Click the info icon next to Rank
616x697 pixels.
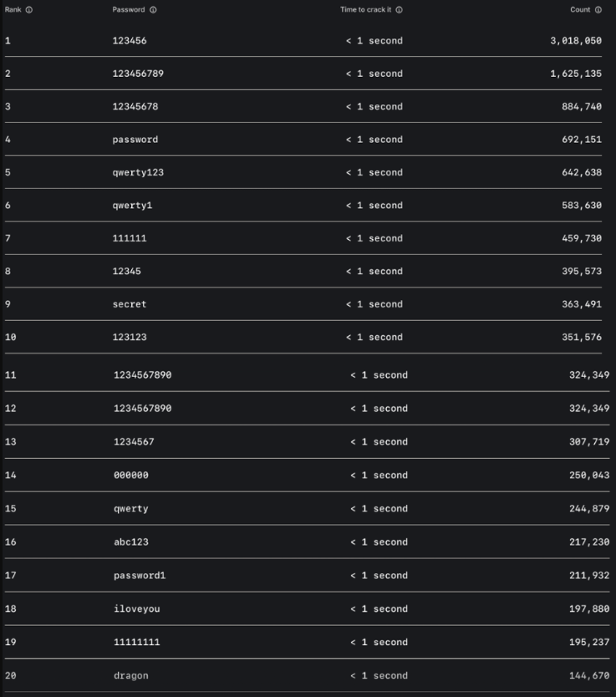29,10
